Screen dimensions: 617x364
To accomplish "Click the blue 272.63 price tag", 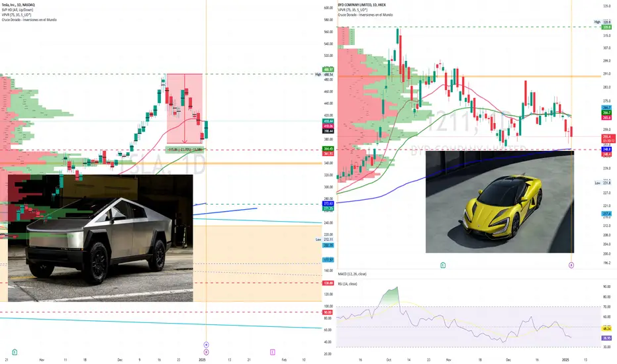I will [x=328, y=203].
